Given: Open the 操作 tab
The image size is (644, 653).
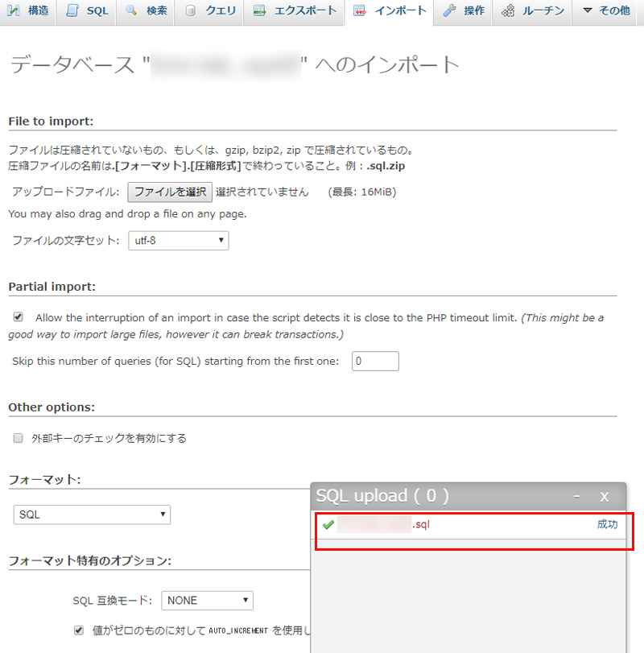Looking at the screenshot, I should pyautogui.click(x=463, y=11).
